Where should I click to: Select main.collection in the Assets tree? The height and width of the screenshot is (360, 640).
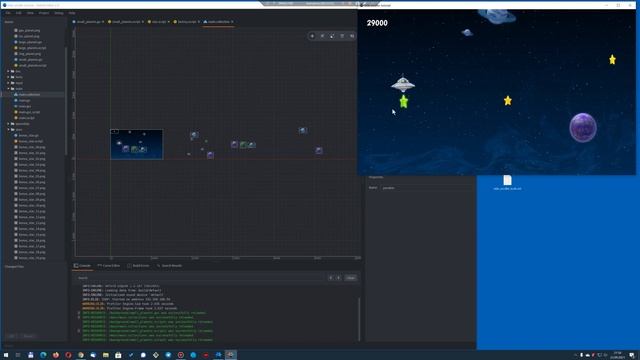tap(29, 94)
